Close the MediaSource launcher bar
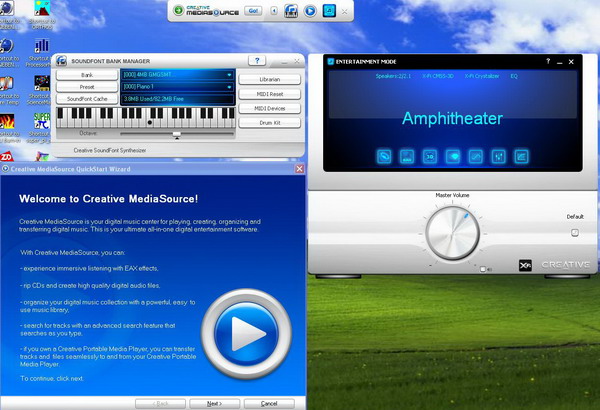600x410 pixels. [x=344, y=11]
